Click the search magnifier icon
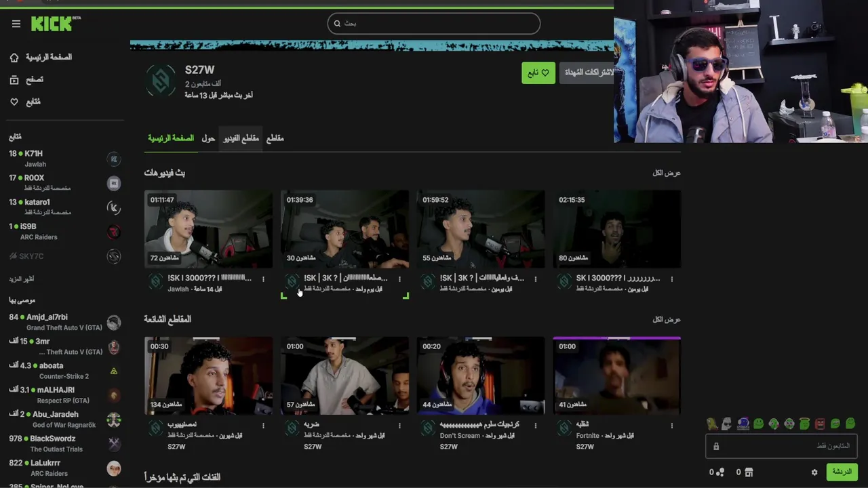The image size is (868, 488). [x=337, y=24]
